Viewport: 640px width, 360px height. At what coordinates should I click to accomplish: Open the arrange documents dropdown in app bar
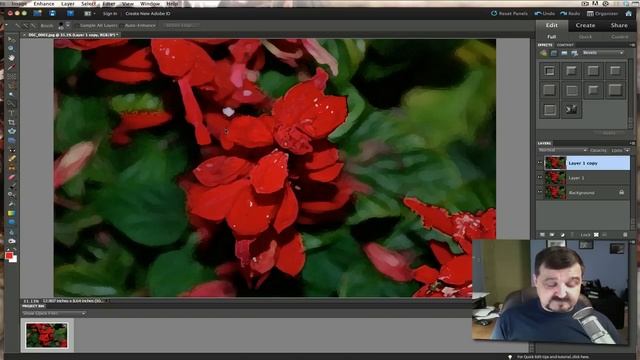coord(89,13)
